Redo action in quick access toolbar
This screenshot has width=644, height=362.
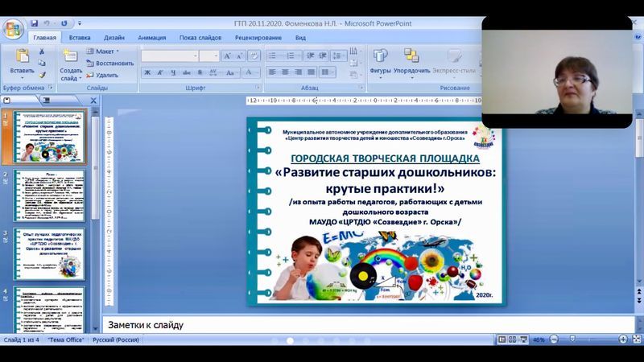[x=64, y=23]
